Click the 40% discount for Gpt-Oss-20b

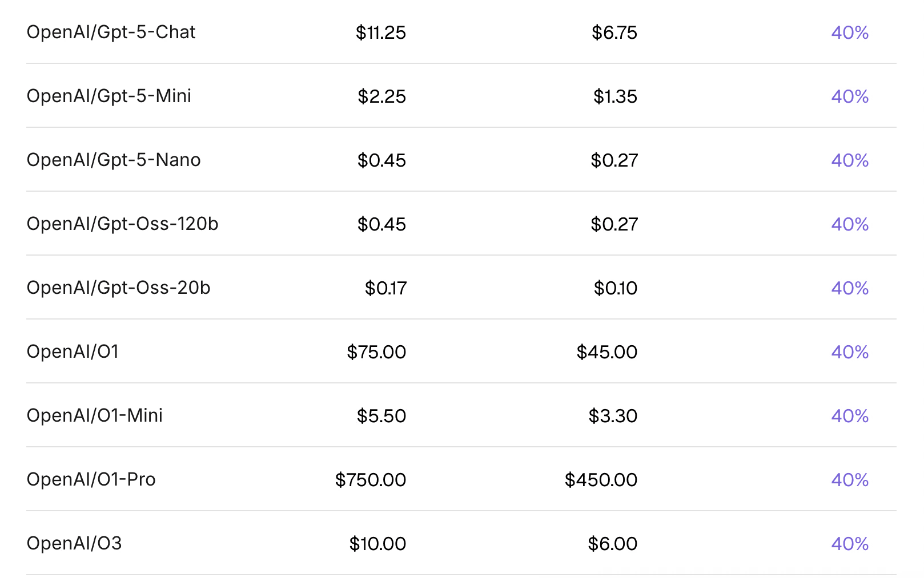coord(850,288)
